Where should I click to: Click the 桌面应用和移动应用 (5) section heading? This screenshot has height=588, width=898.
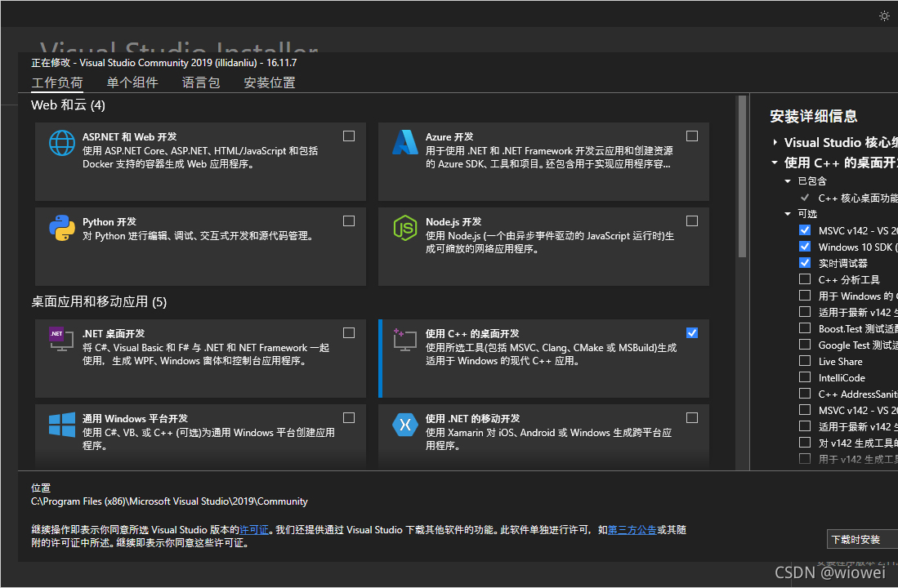coord(99,301)
